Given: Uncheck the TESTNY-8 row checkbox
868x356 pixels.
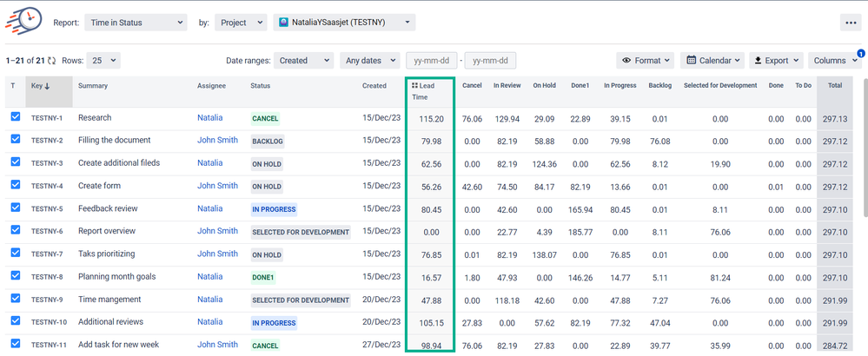Looking at the screenshot, I should [x=16, y=276].
